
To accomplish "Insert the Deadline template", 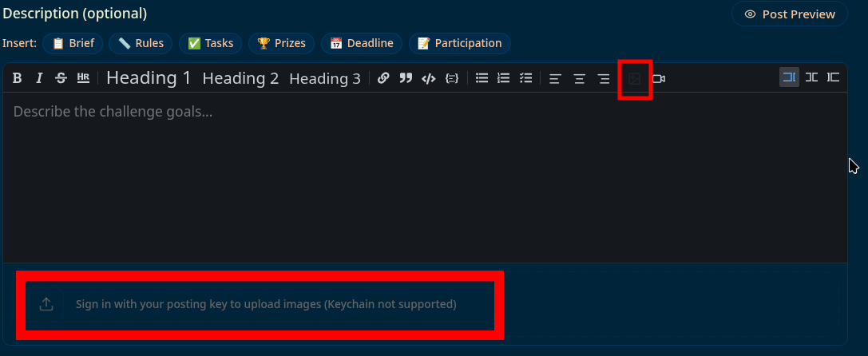I will point(362,43).
